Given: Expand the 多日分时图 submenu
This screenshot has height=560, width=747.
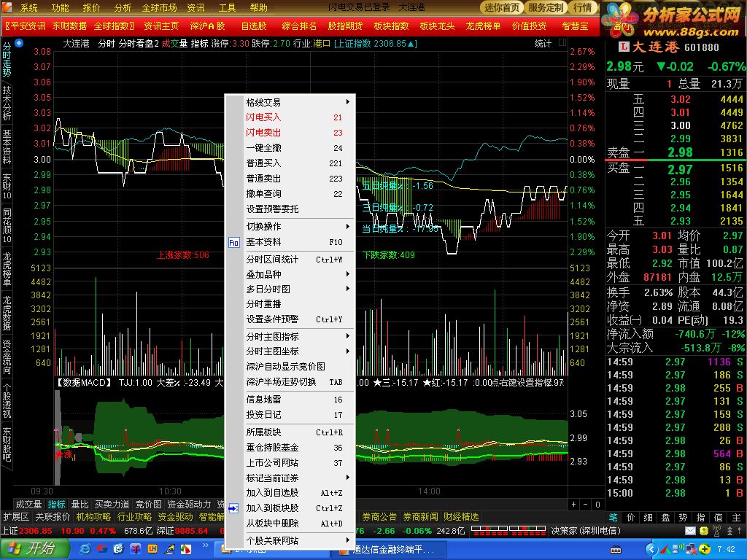Looking at the screenshot, I should pos(290,289).
